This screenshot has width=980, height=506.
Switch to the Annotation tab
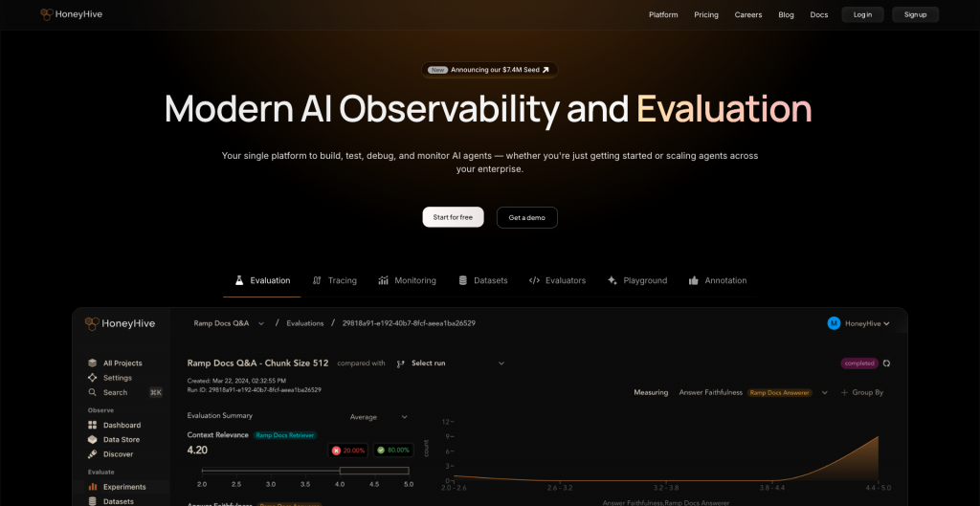coord(718,280)
